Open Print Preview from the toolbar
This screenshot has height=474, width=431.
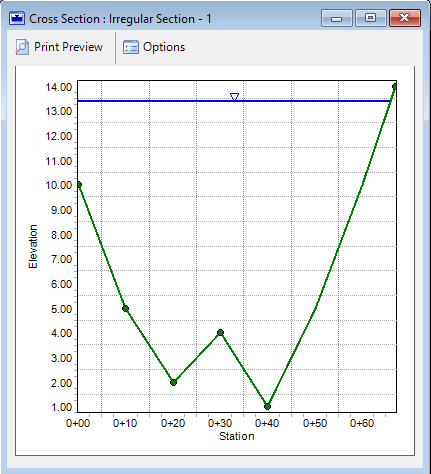coord(59,47)
